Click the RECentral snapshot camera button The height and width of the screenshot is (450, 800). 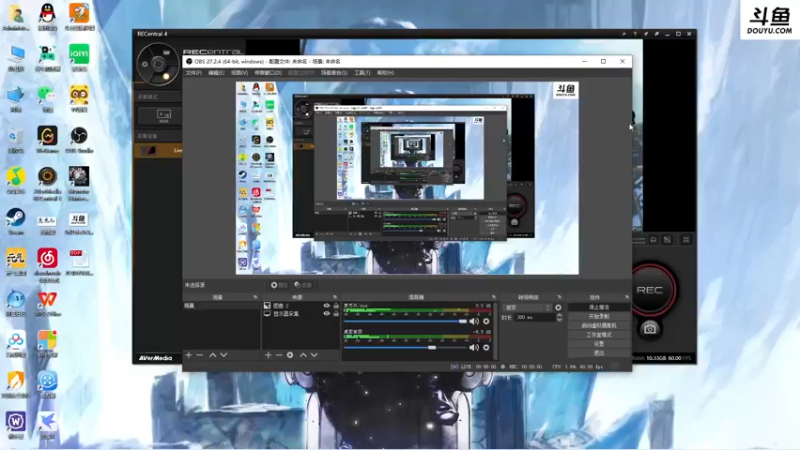click(649, 329)
